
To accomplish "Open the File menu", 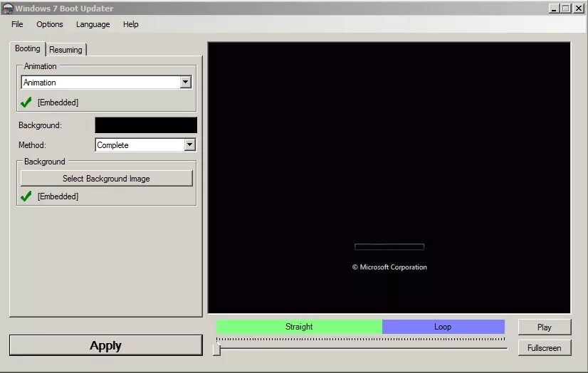I will [x=17, y=24].
